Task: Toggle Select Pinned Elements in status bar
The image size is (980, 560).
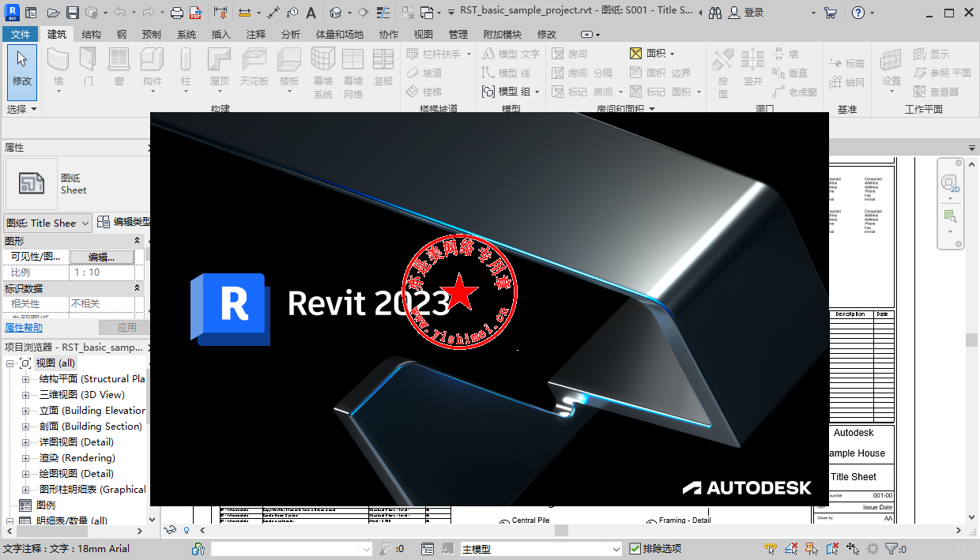Action: click(x=812, y=548)
